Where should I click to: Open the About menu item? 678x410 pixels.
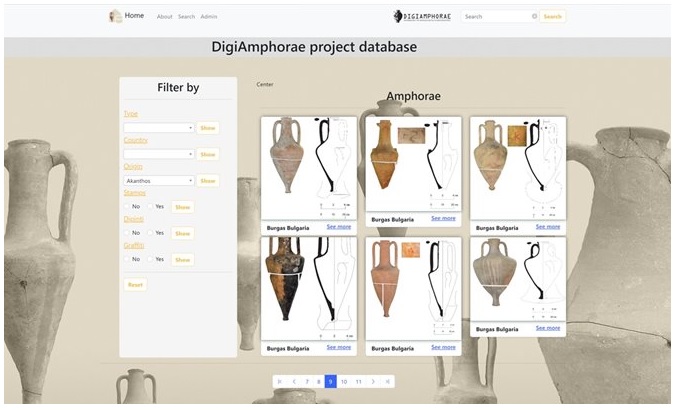[x=164, y=17]
